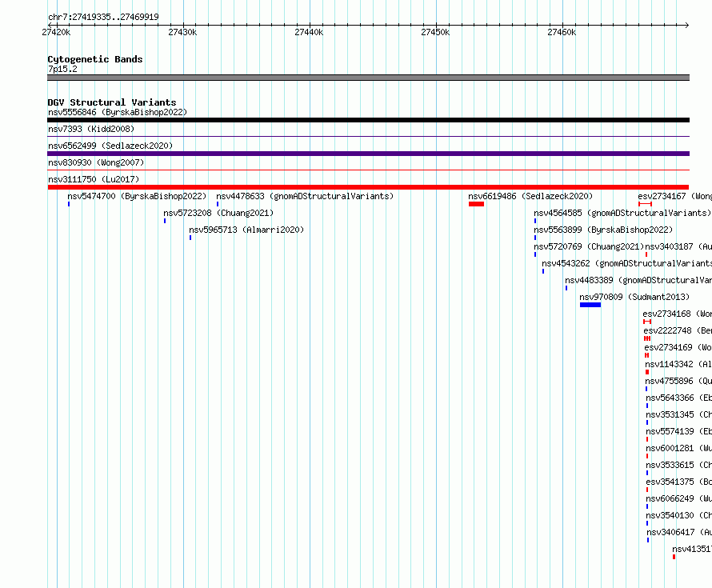Viewport: 712px width, 588px height.
Task: Open the nsv3406417 variant label
Action: [679, 532]
